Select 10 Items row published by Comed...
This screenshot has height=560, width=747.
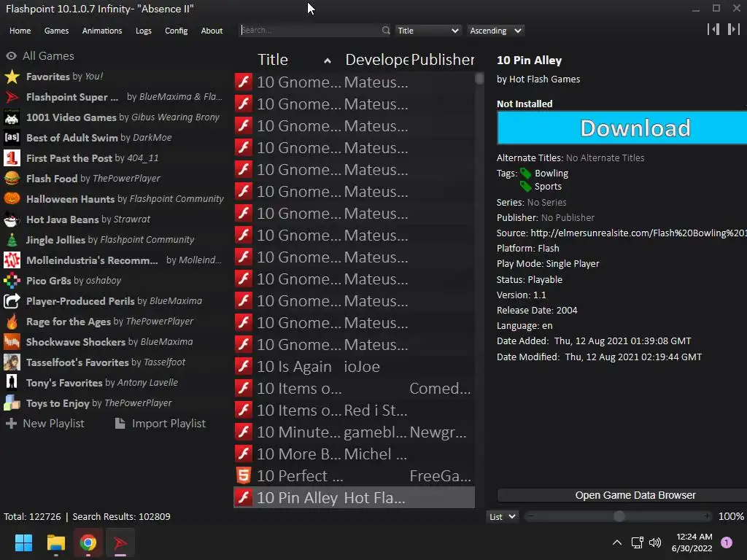click(354, 389)
